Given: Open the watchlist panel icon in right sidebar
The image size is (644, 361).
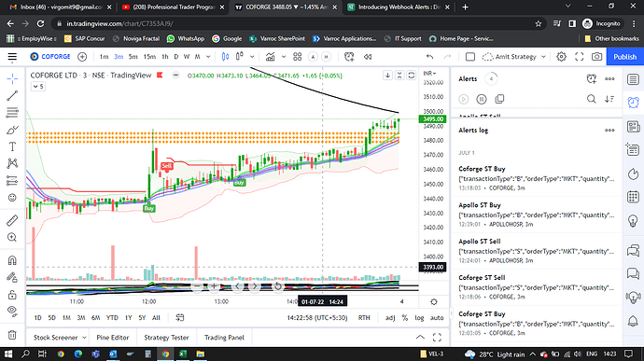Looking at the screenshot, I should pyautogui.click(x=633, y=79).
